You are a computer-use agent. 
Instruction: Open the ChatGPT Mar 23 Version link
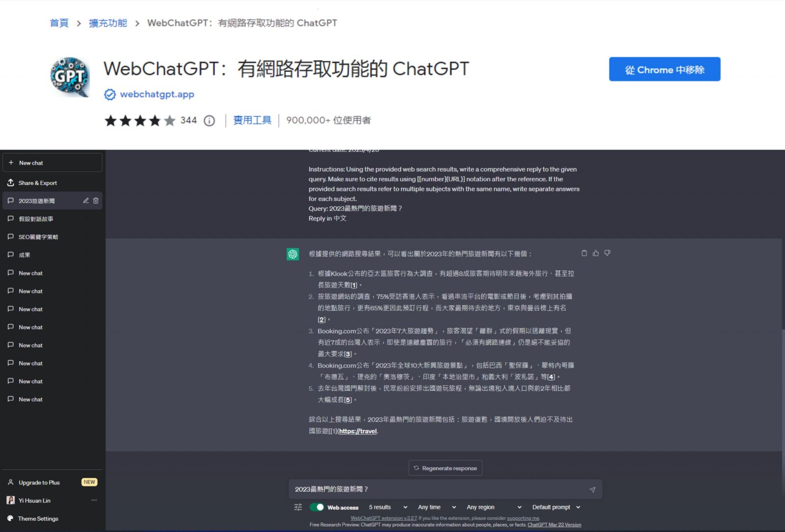point(554,525)
